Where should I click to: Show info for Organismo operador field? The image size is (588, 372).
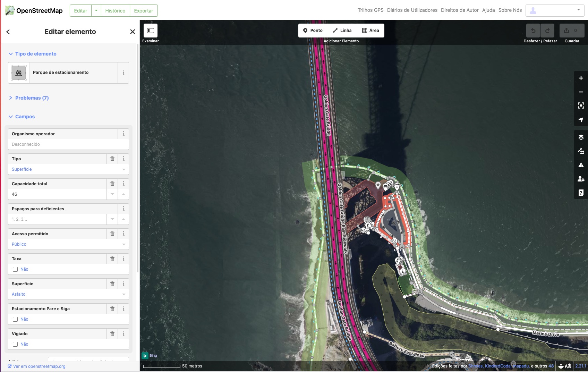click(123, 134)
